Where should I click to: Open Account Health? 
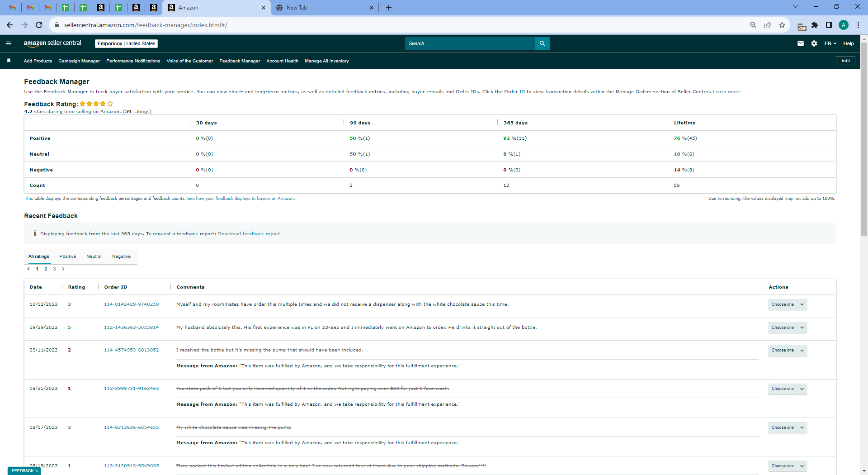coord(283,61)
